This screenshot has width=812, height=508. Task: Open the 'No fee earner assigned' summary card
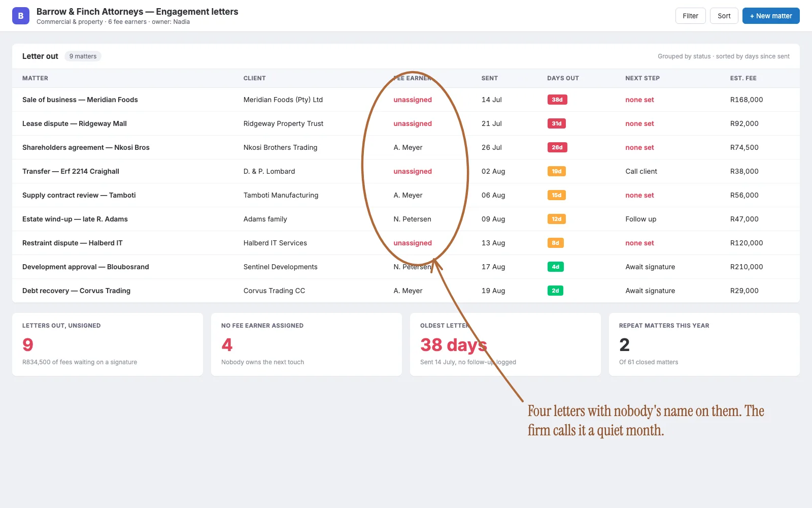307,344
